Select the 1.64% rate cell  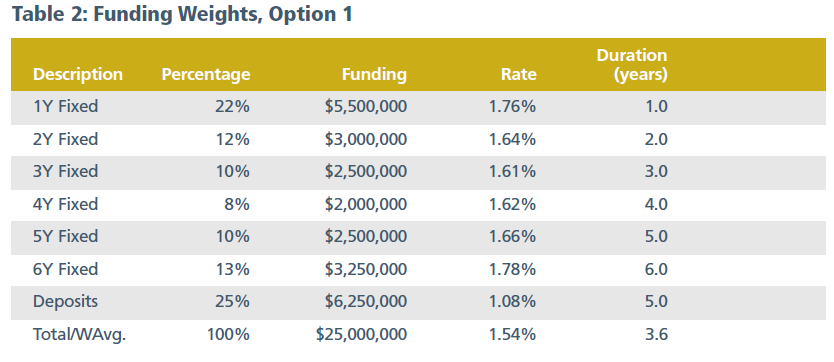(512, 140)
